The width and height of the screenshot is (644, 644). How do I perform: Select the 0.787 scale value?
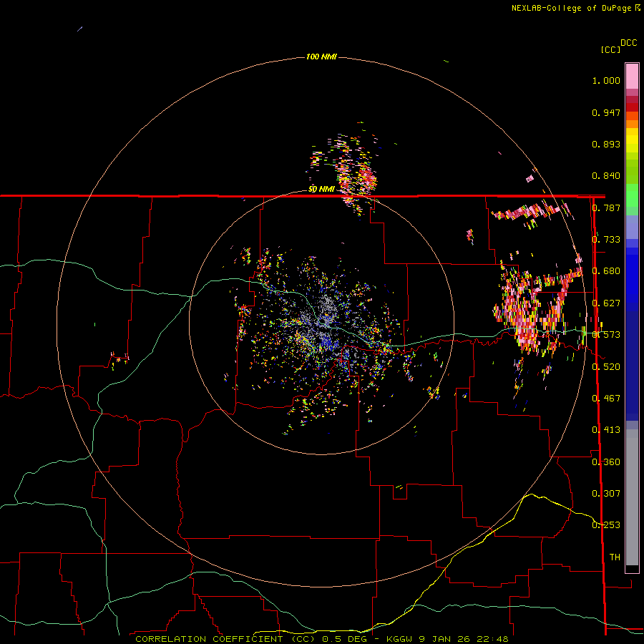(606, 208)
